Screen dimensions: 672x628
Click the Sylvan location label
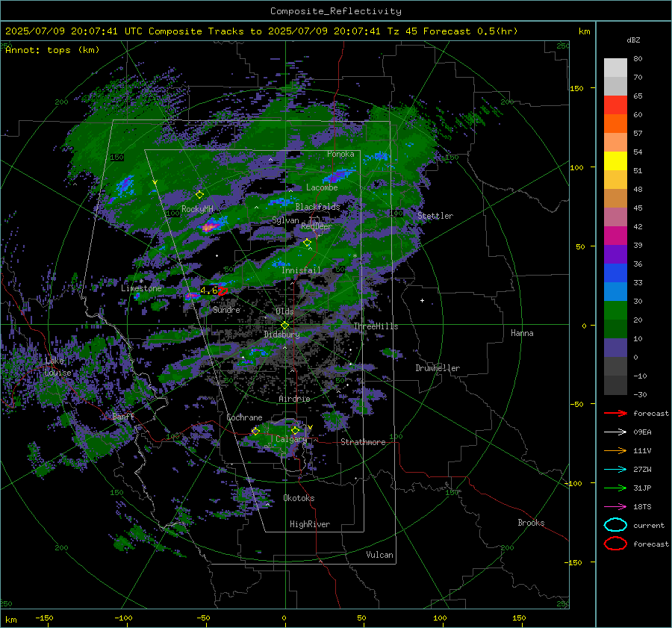pos(285,220)
